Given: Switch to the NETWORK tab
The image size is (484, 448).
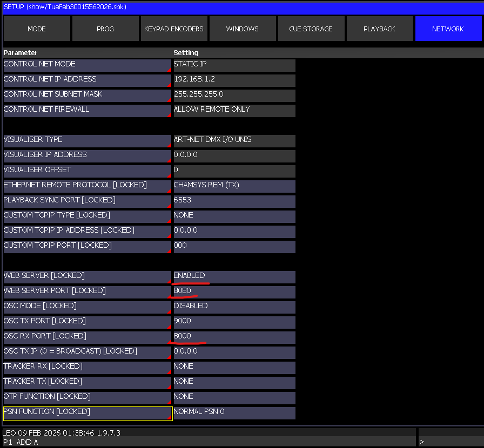Looking at the screenshot, I should 448,28.
